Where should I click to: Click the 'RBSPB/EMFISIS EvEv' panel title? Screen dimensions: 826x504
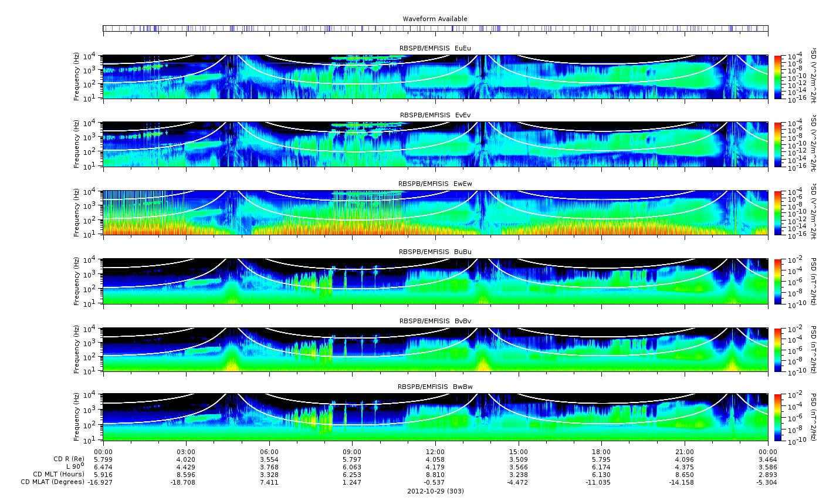pos(435,116)
